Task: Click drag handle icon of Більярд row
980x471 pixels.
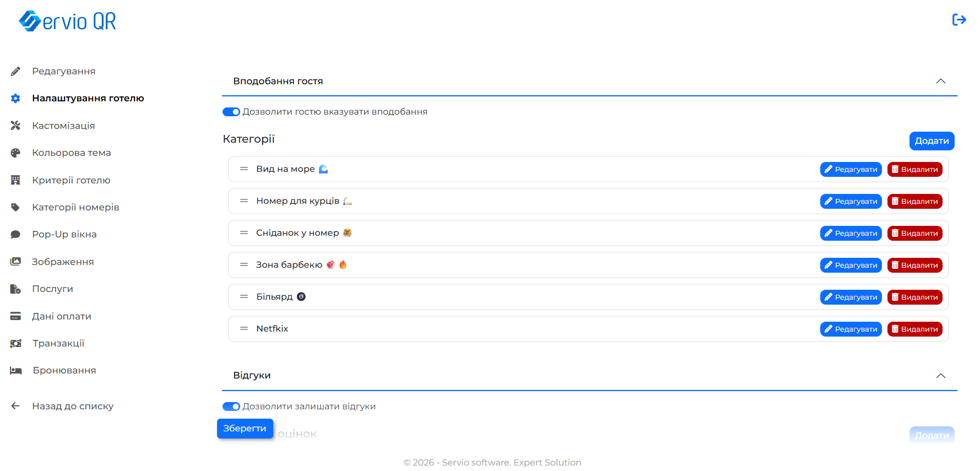Action: [244, 296]
